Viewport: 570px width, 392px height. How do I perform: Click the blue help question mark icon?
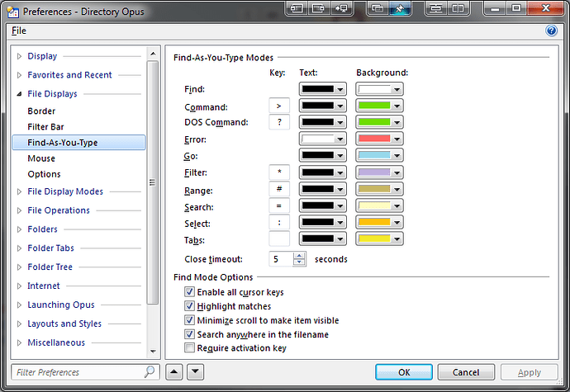tap(551, 31)
